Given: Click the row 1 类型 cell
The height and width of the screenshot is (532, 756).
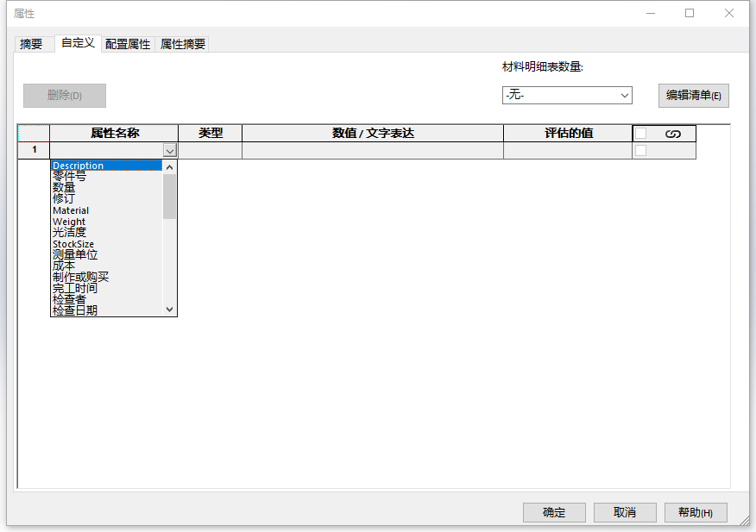Looking at the screenshot, I should 211,150.
